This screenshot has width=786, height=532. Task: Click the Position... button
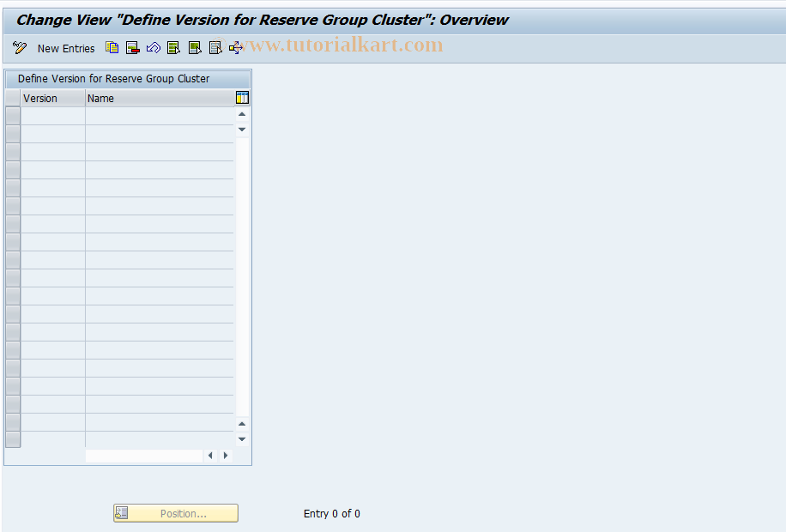tap(176, 513)
